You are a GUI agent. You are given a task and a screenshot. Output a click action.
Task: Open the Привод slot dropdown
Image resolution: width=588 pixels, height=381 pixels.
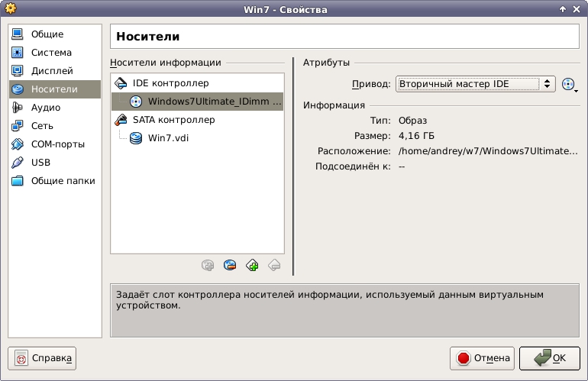[475, 84]
